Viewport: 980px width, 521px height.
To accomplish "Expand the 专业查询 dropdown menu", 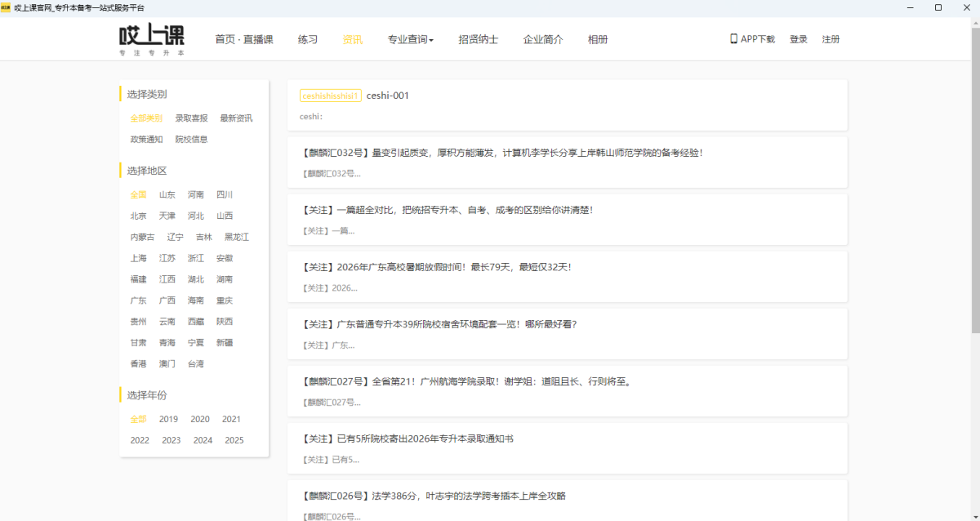I will (x=411, y=39).
